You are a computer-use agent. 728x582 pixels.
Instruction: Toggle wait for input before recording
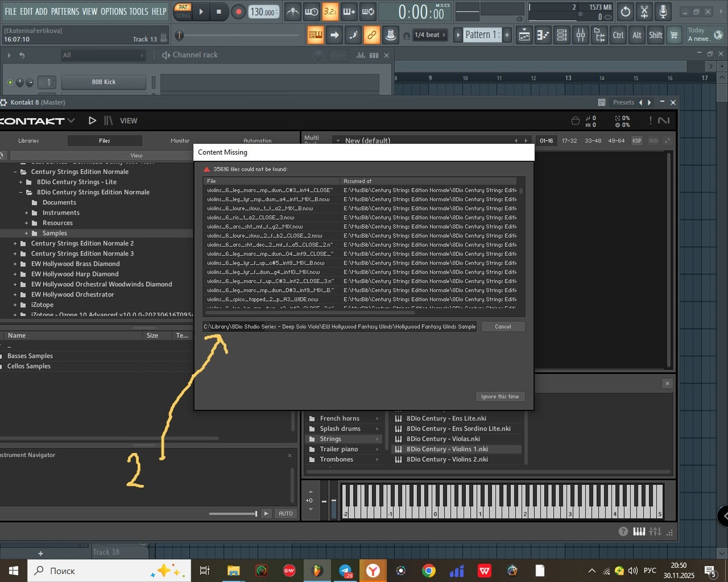(x=311, y=12)
